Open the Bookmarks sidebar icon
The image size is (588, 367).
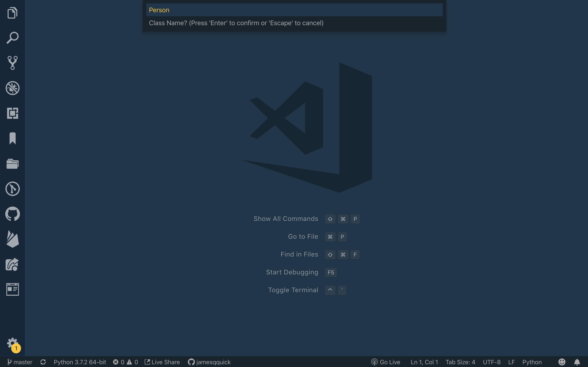12,138
